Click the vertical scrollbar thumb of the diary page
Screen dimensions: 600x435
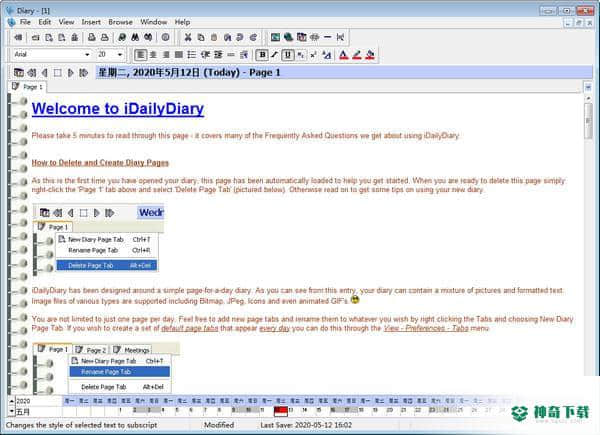click(588, 121)
